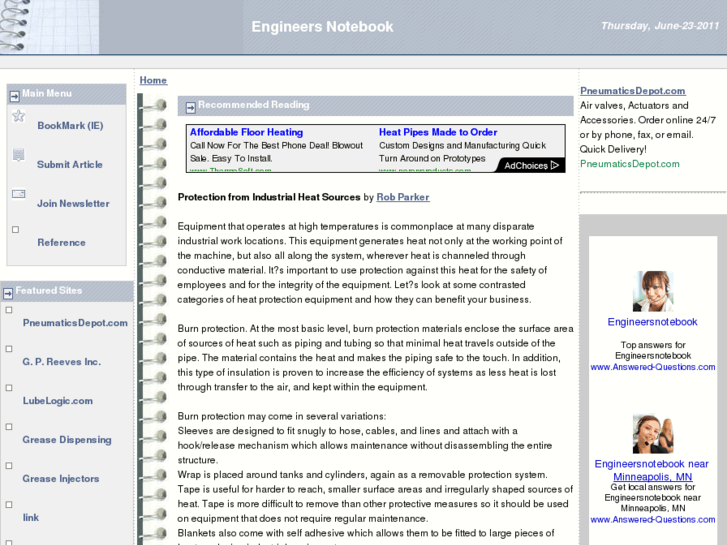727x545 pixels.
Task: Open Reference menu item
Action: coord(61,243)
